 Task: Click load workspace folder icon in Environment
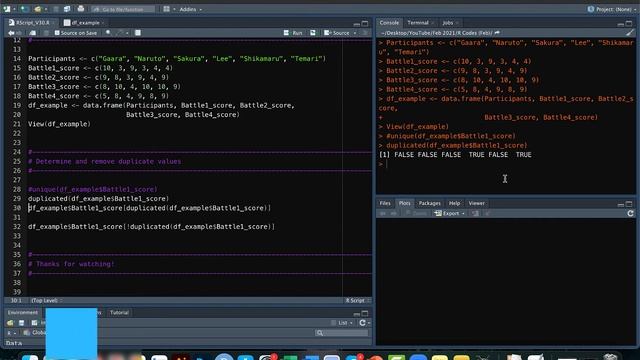[10, 323]
